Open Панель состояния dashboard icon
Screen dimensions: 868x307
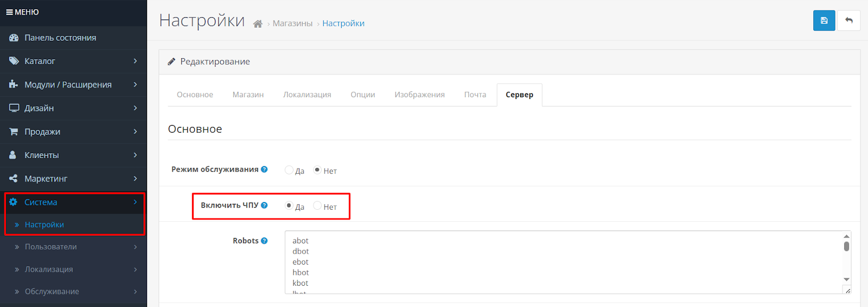tap(14, 37)
